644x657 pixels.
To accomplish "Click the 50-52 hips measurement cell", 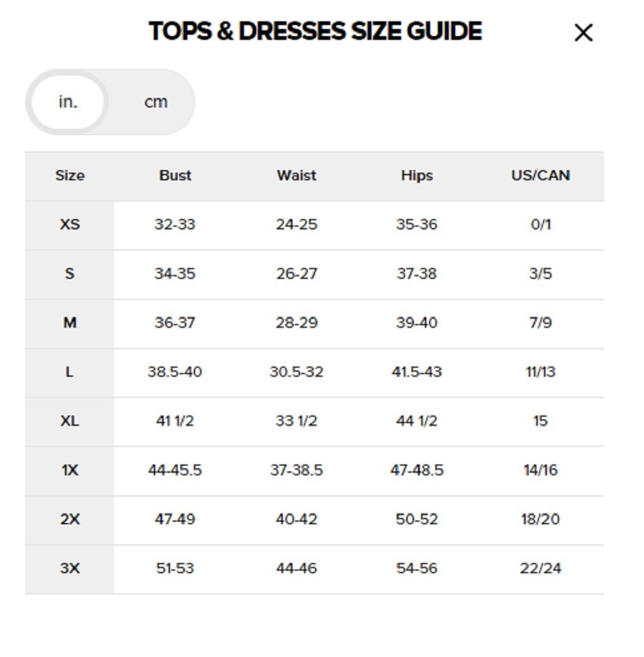I will (417, 519).
